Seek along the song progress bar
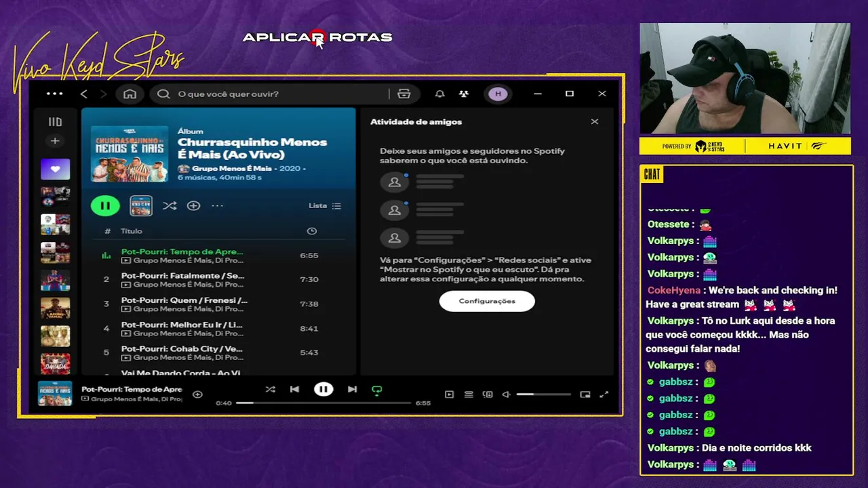The image size is (868, 488). [x=323, y=403]
